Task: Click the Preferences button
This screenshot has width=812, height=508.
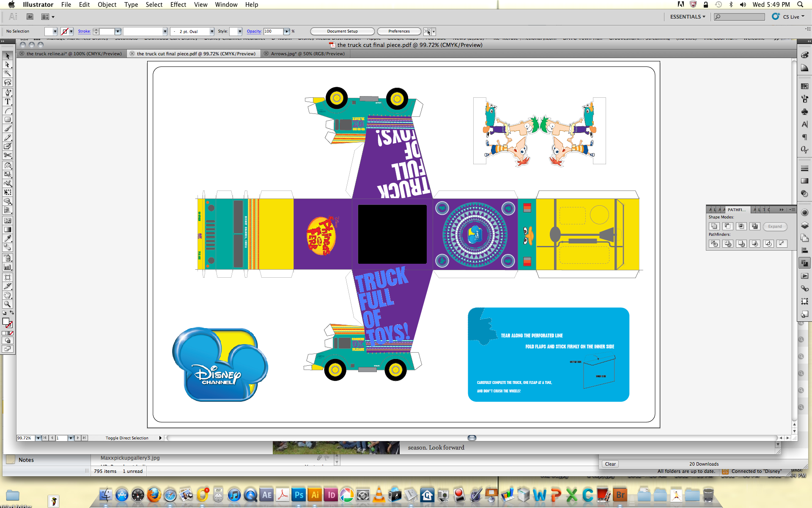Action: (399, 31)
